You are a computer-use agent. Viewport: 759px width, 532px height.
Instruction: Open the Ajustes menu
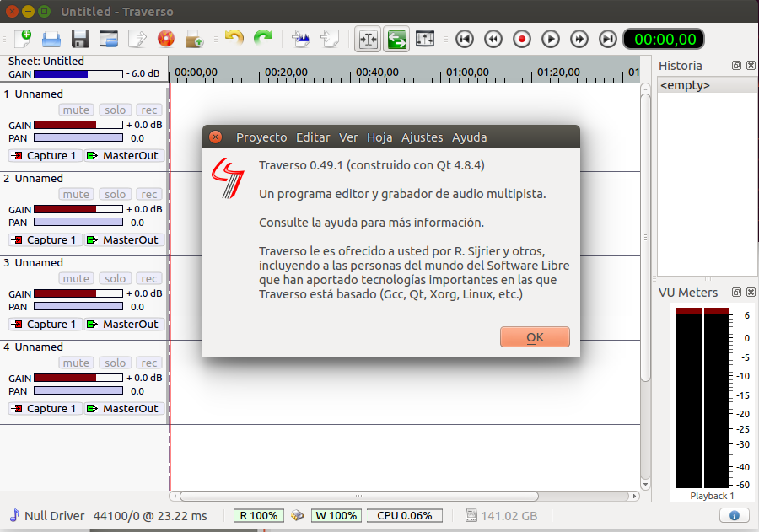[423, 137]
